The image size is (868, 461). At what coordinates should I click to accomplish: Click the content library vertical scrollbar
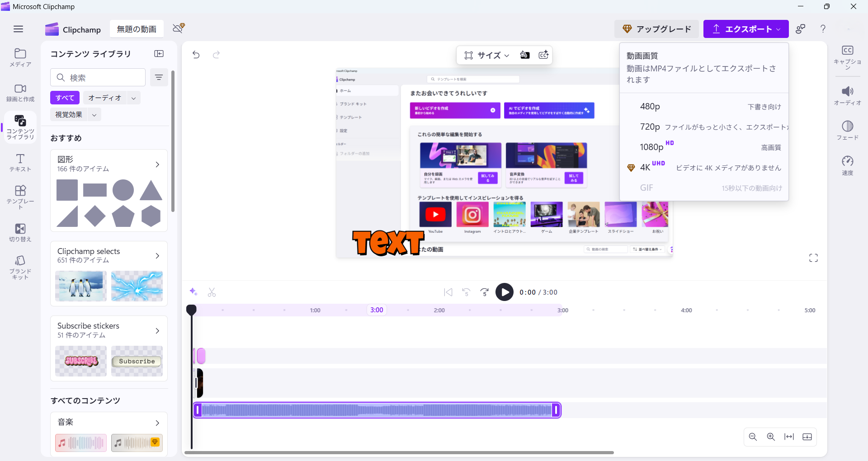(x=173, y=141)
